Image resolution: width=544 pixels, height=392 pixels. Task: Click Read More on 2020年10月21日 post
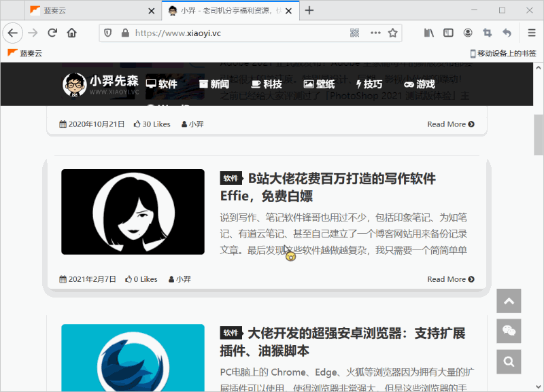point(451,124)
